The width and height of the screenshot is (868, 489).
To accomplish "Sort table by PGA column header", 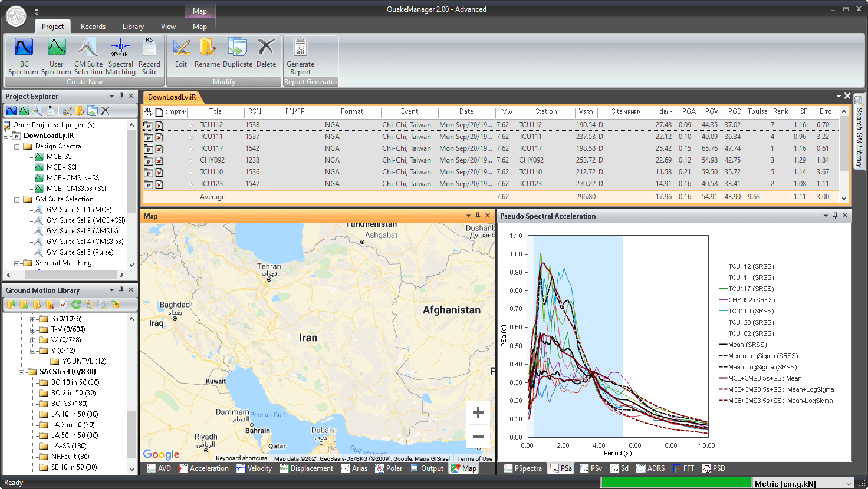I will coord(689,111).
